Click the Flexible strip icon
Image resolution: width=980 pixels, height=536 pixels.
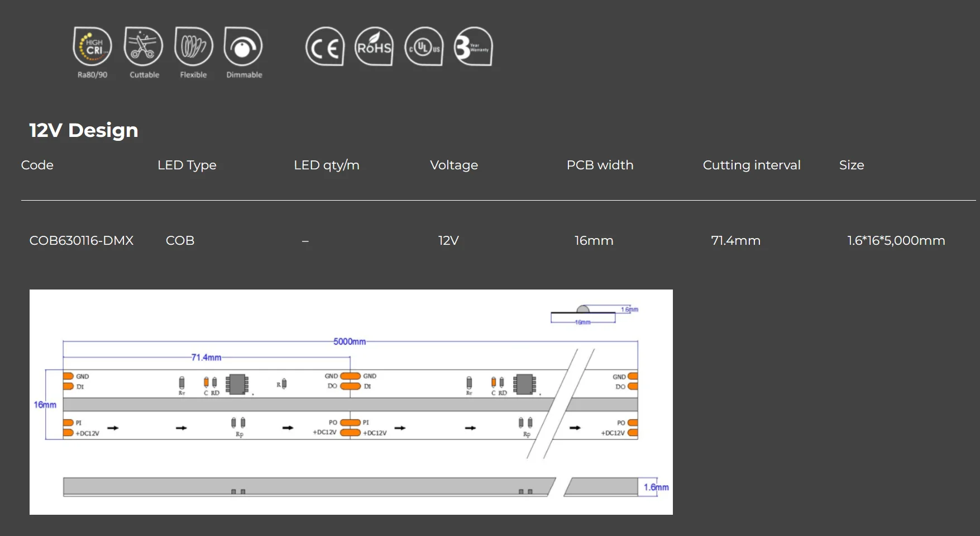point(193,47)
